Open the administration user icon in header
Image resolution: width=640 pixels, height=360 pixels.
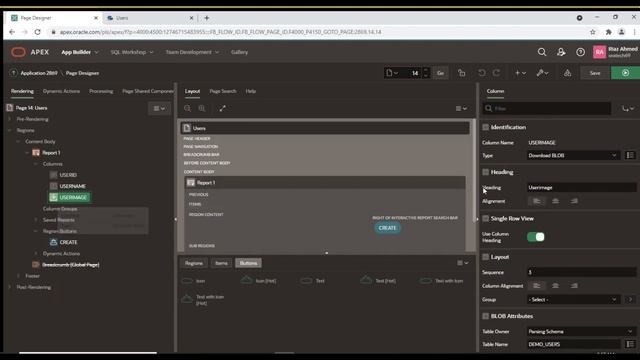[x=561, y=52]
